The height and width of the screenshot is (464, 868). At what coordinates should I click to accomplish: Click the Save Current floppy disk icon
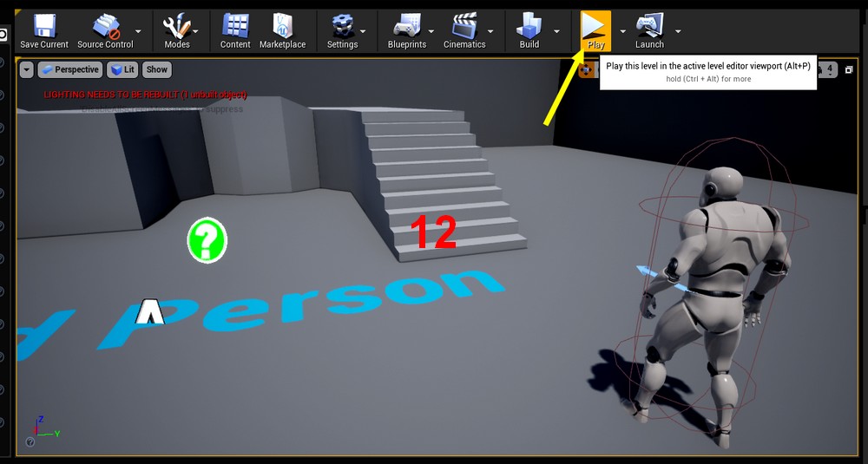[x=44, y=25]
